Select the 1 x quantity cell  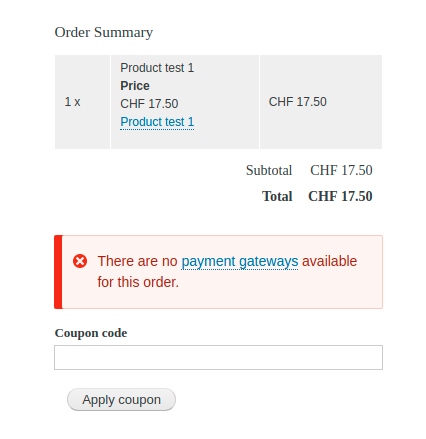click(x=82, y=102)
